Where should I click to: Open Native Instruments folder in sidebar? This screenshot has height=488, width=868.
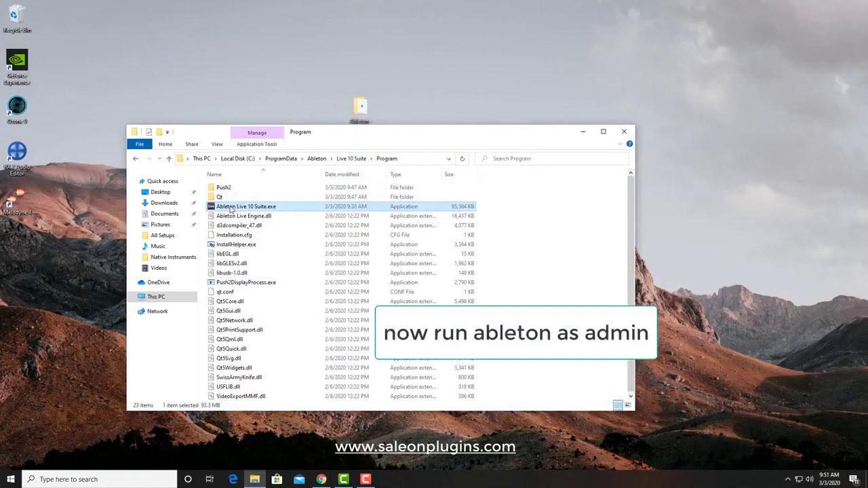[x=173, y=257]
